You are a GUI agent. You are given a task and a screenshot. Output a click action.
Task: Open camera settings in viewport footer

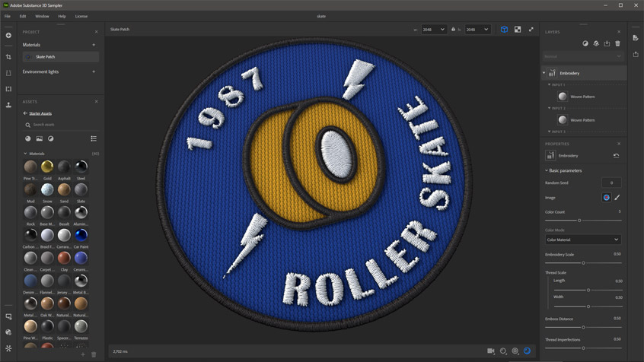click(x=491, y=351)
